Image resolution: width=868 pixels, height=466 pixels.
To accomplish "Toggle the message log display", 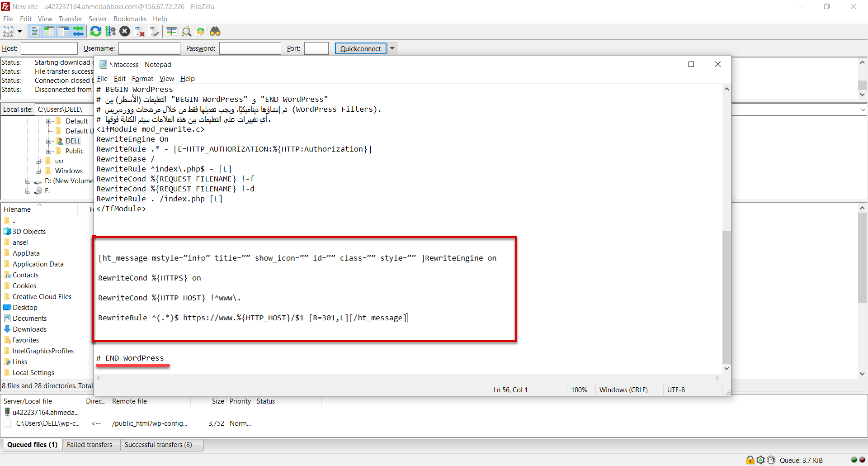I will [x=35, y=31].
